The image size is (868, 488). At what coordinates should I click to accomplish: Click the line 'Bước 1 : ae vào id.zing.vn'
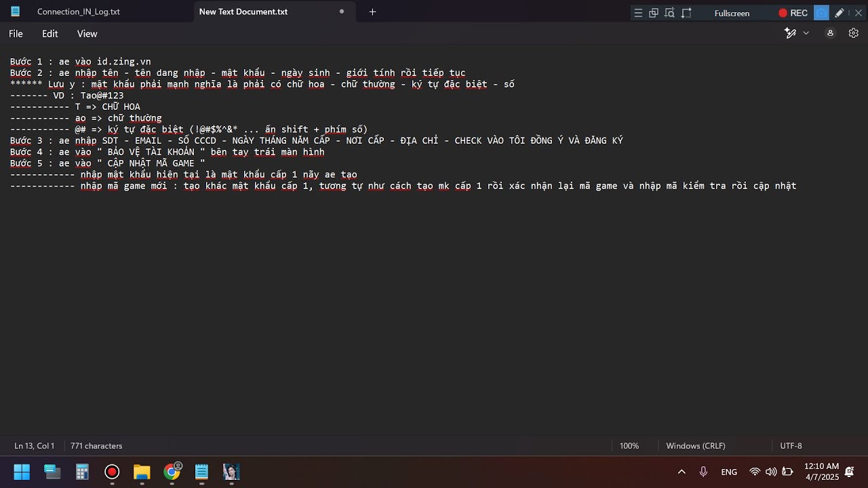81,62
